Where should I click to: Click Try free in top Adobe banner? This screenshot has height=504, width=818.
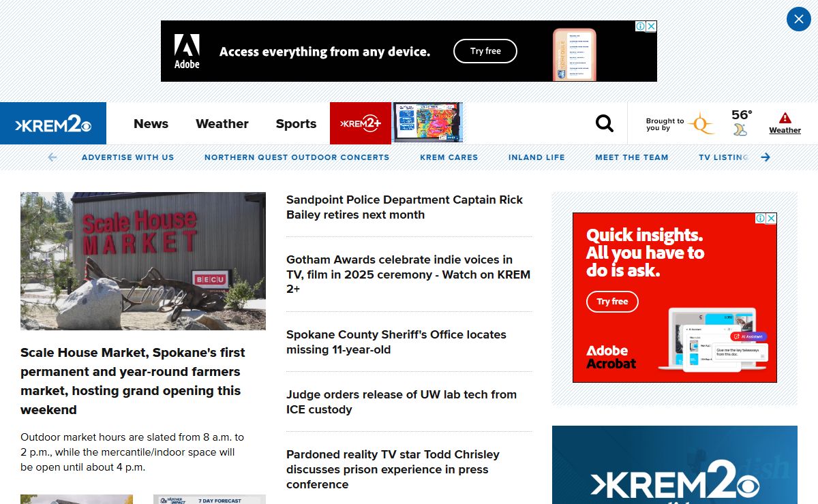(x=485, y=51)
